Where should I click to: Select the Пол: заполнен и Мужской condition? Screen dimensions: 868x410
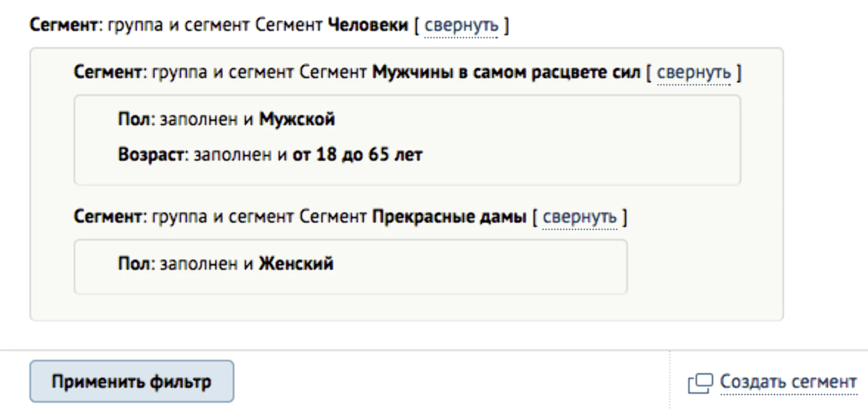pyautogui.click(x=226, y=119)
